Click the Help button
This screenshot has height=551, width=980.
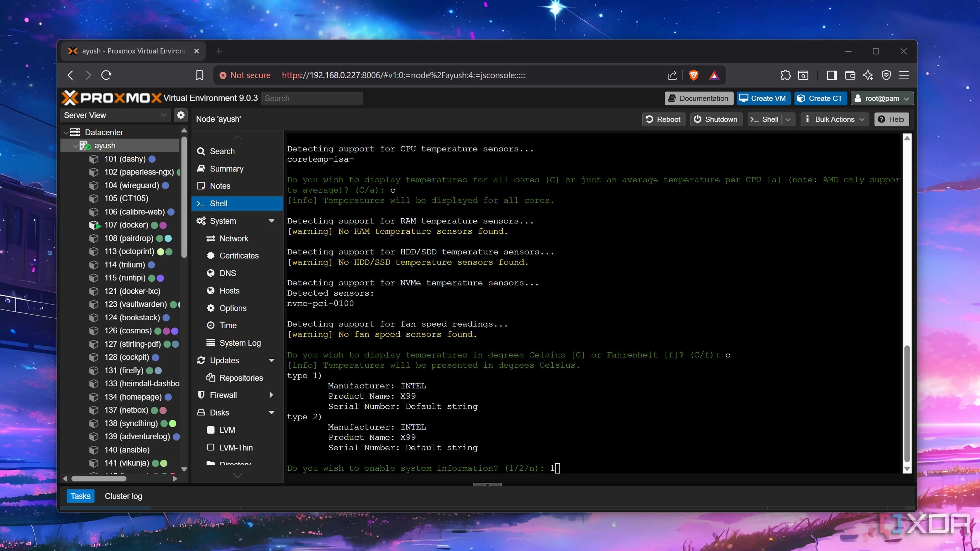coord(891,119)
